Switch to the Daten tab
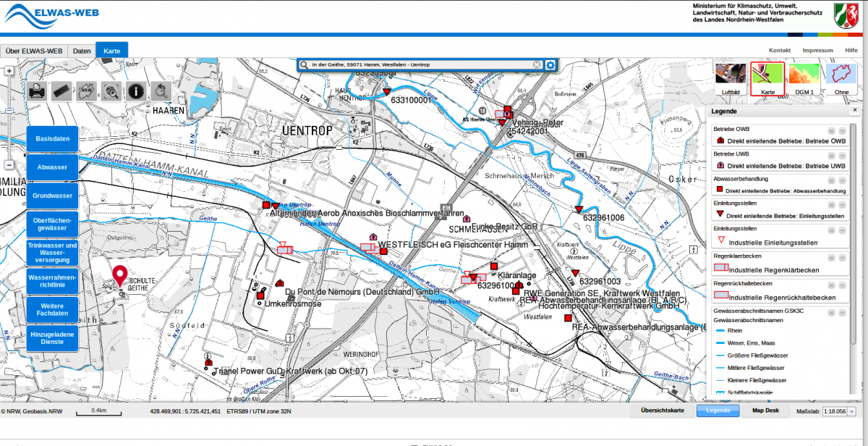Screen dimensions: 868x446 tap(82, 51)
